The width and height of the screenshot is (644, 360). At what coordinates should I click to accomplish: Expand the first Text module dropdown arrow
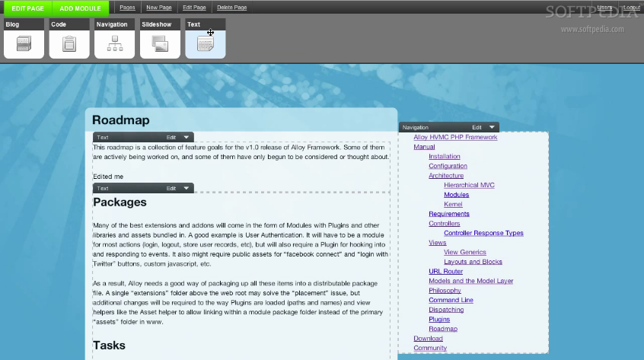[x=187, y=137]
